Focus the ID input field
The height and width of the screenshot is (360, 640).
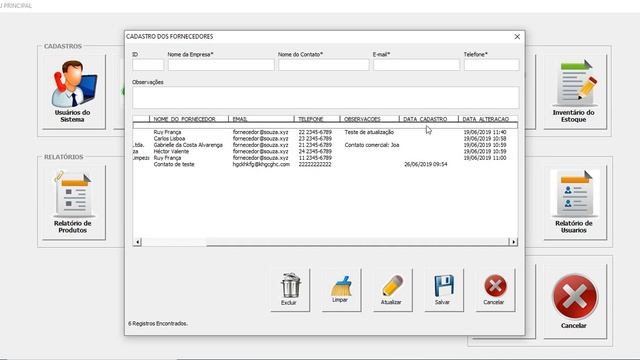148,65
